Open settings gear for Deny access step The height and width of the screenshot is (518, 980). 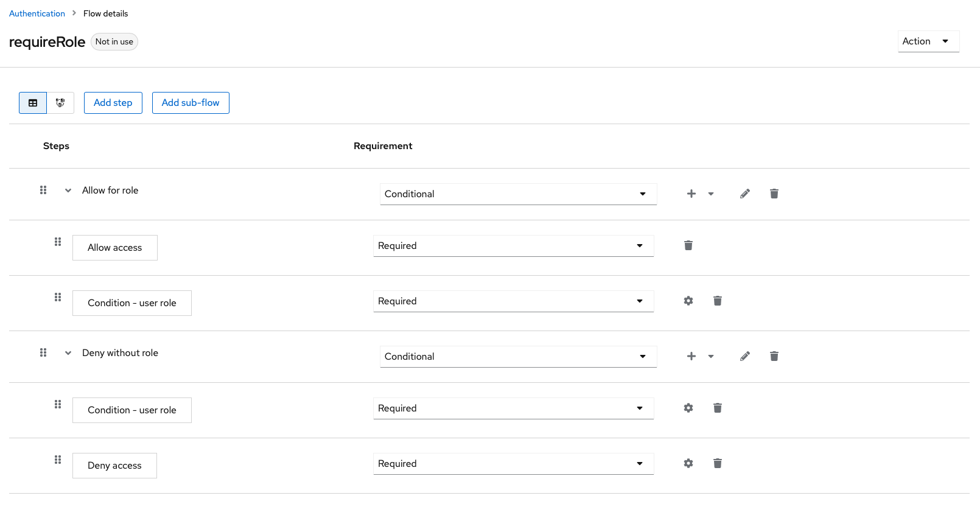tap(688, 463)
